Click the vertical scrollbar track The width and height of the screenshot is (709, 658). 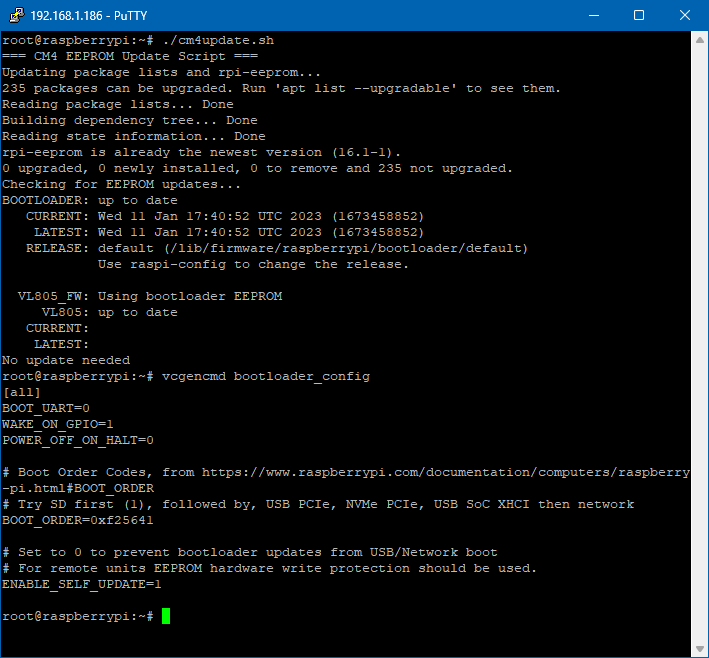click(x=699, y=340)
